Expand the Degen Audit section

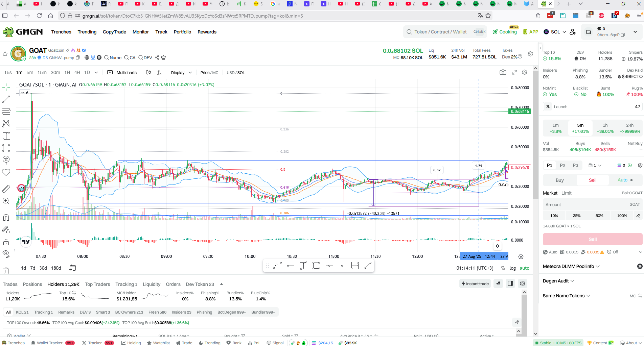[558, 281]
